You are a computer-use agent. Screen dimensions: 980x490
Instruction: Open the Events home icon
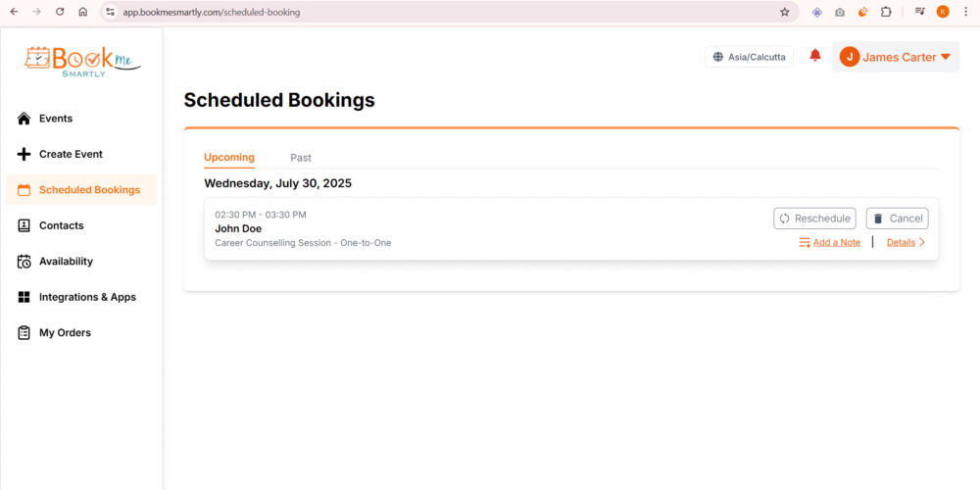[x=24, y=119]
